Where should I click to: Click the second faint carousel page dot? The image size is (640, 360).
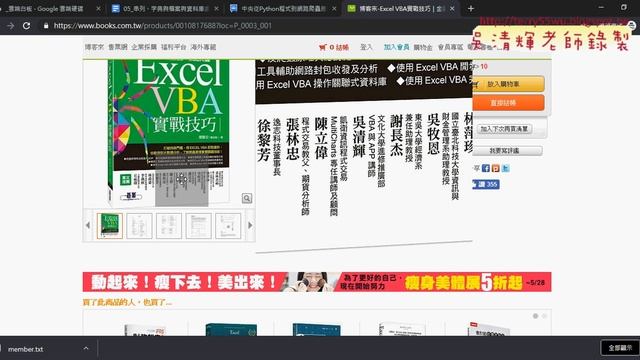544,316
